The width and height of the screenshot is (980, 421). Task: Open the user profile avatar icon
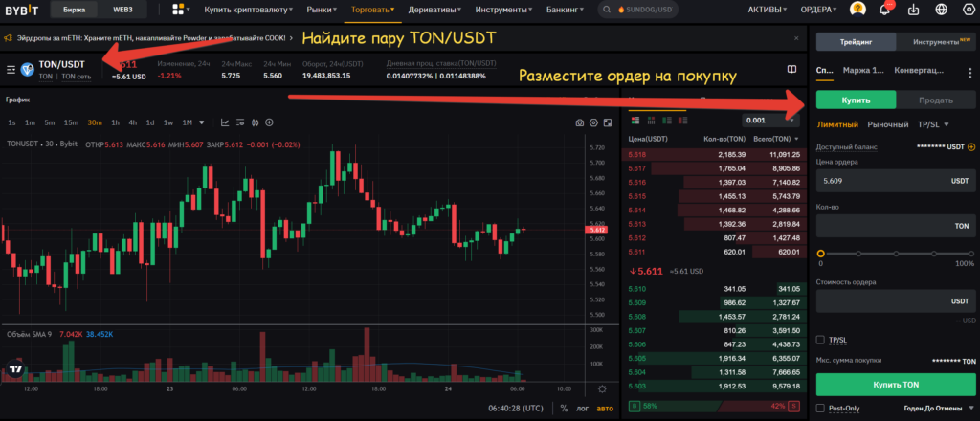click(857, 10)
